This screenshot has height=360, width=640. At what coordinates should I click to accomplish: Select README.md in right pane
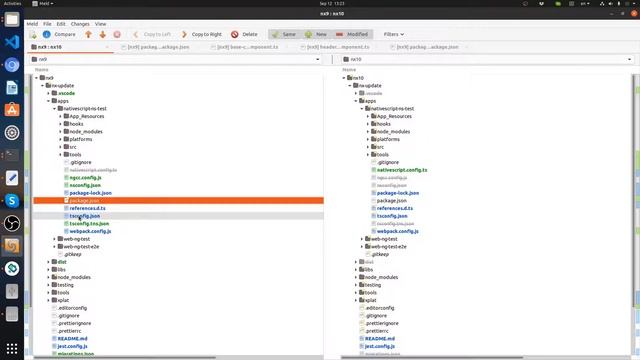380,339
